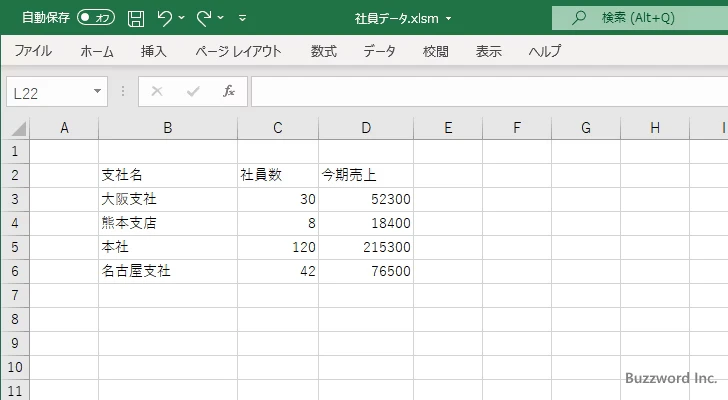Select the cell containing 120

point(278,247)
